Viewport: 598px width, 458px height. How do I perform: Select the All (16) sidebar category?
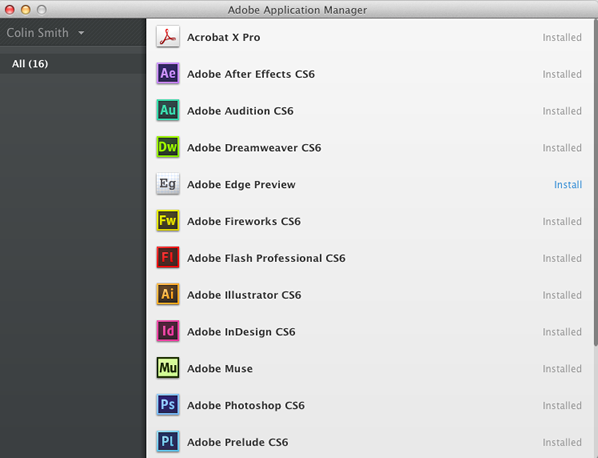coord(72,64)
